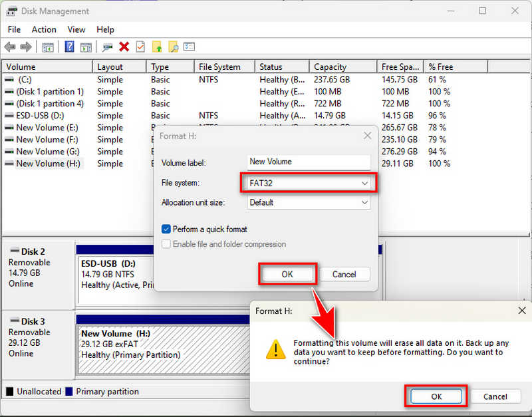Open the File menu
532x417 pixels.
point(14,29)
